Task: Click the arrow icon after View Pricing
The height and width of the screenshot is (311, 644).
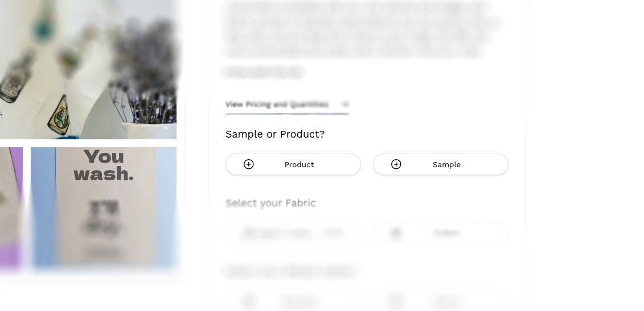Action: pyautogui.click(x=344, y=104)
